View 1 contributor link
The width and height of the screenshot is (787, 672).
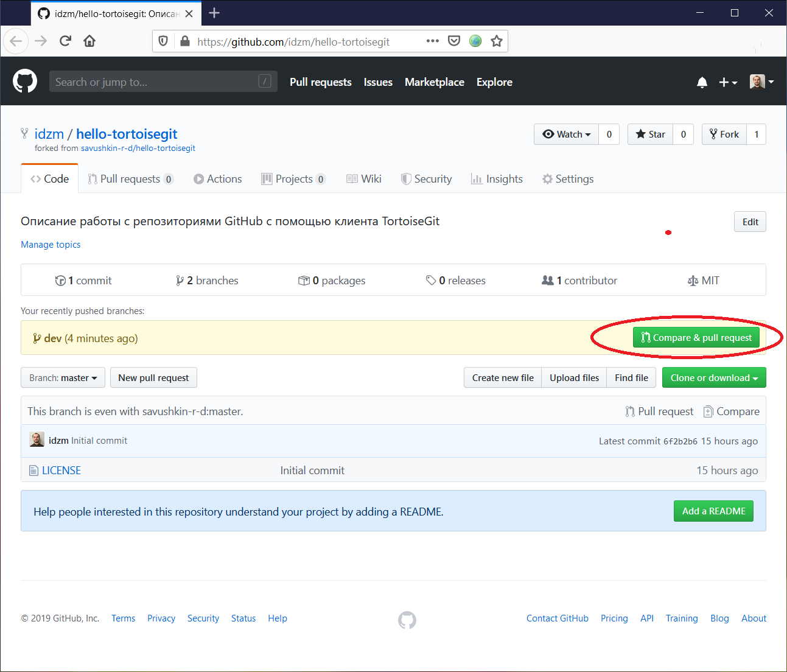[x=579, y=281]
